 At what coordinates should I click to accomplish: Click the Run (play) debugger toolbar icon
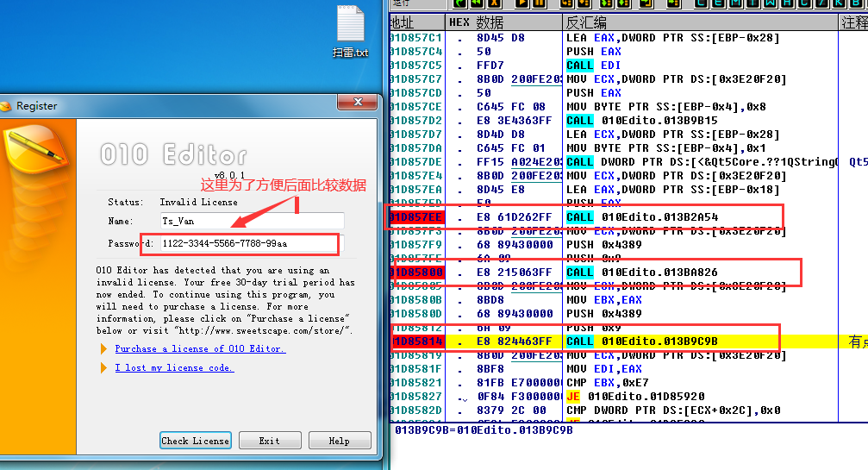[x=522, y=3]
